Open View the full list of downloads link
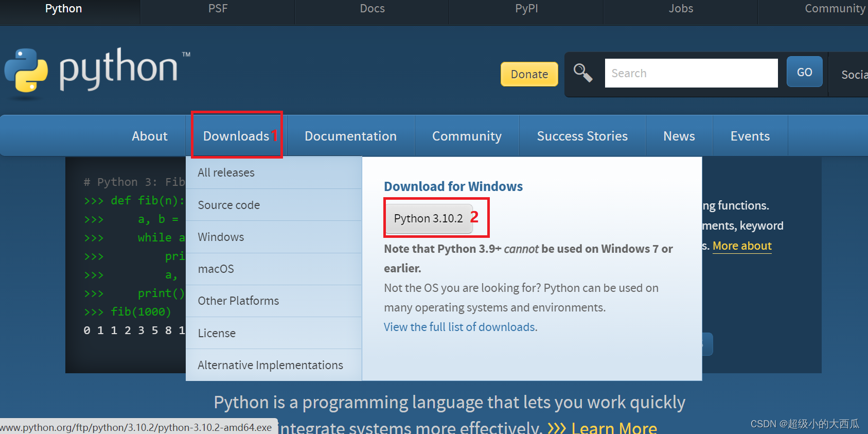The height and width of the screenshot is (434, 868). pos(460,327)
